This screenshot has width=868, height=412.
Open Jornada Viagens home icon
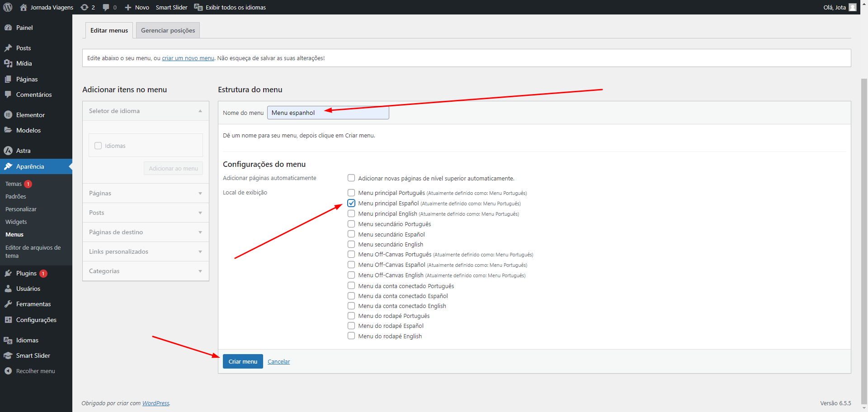coord(24,7)
